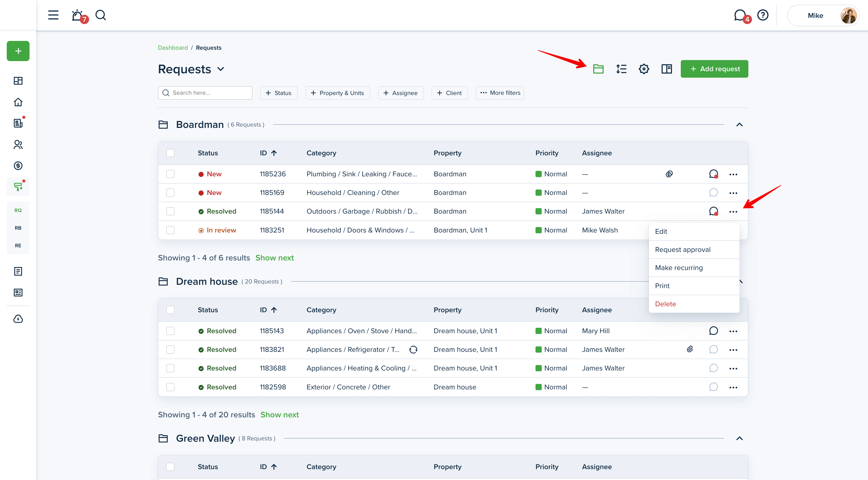Focus the Search here input field
The image size is (868, 480).
[209, 93]
